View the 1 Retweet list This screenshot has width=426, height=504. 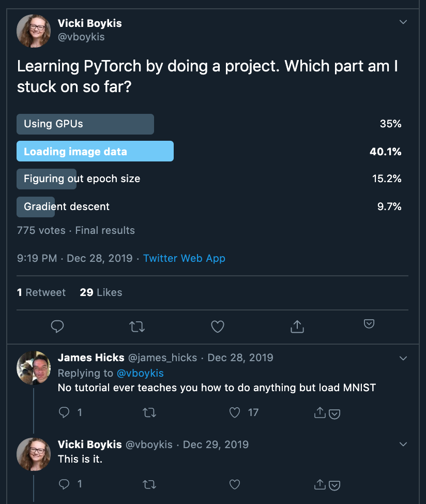[41, 292]
